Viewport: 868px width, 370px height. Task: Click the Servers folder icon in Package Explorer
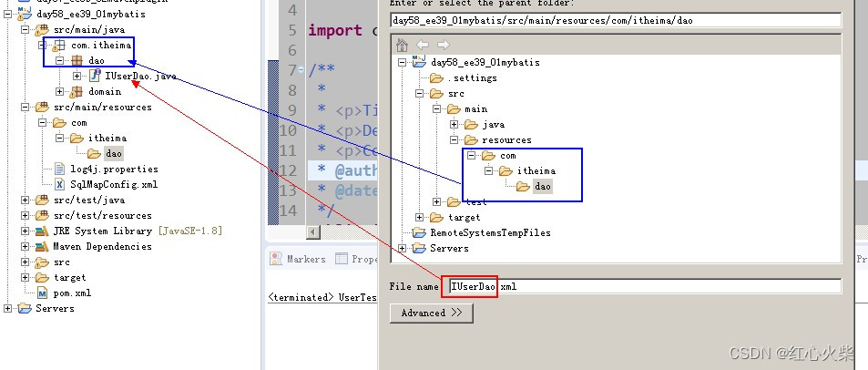[x=25, y=309]
